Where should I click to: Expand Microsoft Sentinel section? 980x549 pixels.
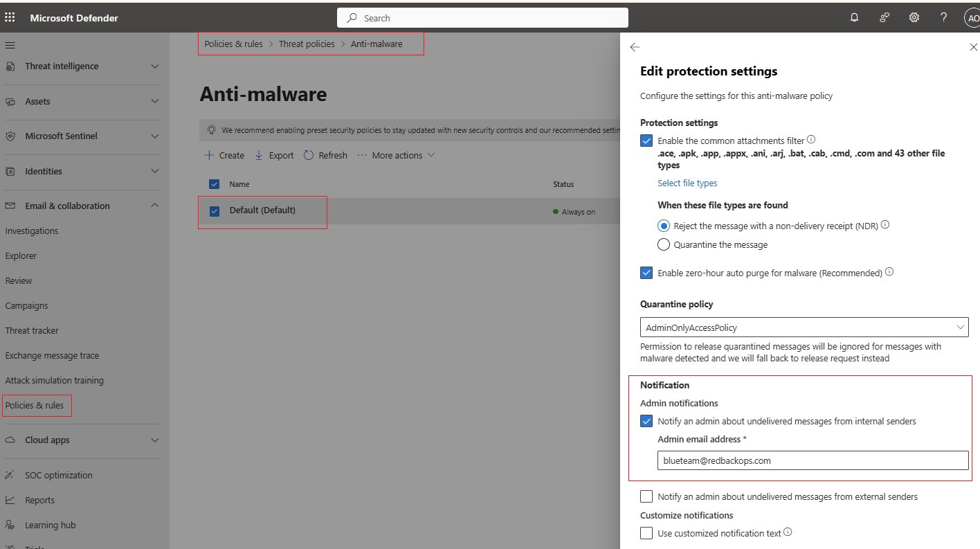[x=155, y=136]
